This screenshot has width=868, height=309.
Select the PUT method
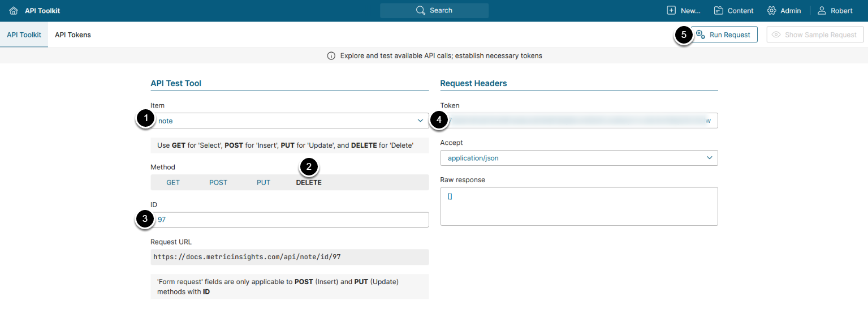tap(264, 183)
